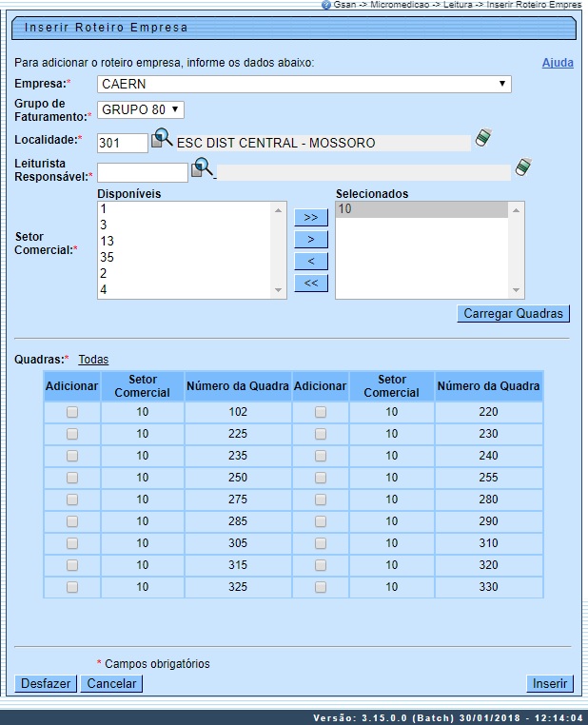
Task: Click the help icon beside Gsan breadcrumb
Action: point(326,5)
